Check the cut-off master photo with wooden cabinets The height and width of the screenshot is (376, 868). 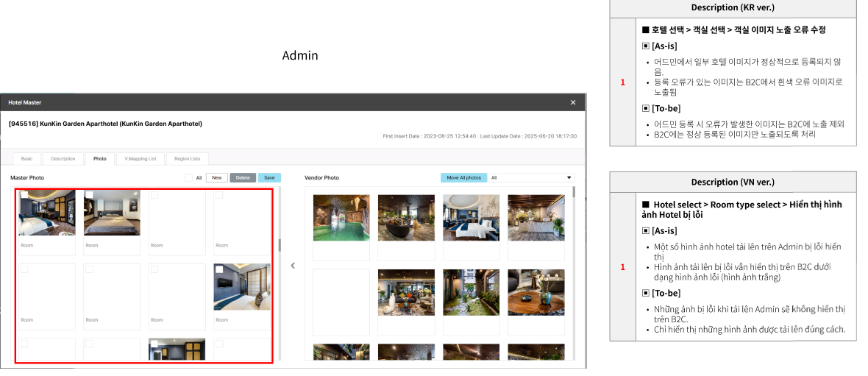coord(154,344)
